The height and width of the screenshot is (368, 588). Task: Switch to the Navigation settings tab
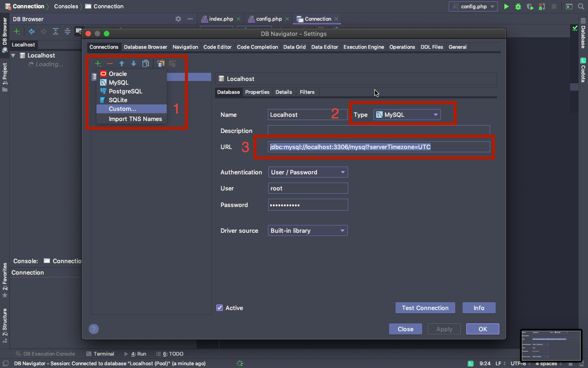[185, 47]
